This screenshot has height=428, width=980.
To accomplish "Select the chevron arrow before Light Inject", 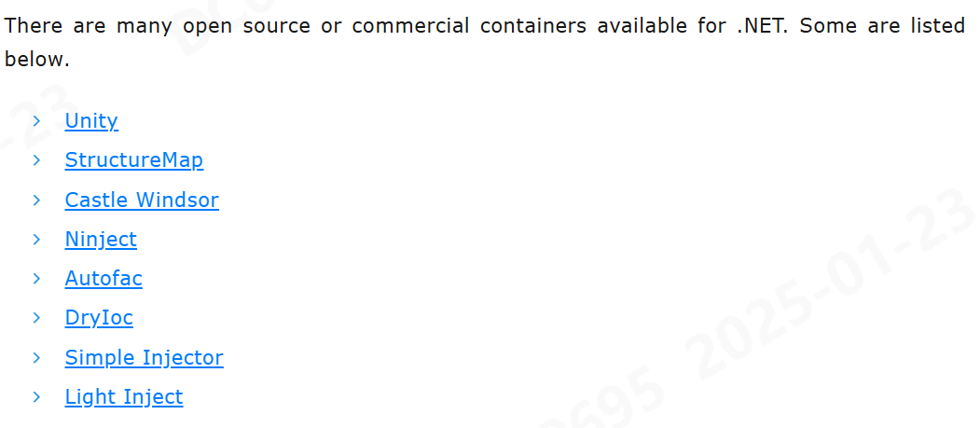I will pos(37,396).
